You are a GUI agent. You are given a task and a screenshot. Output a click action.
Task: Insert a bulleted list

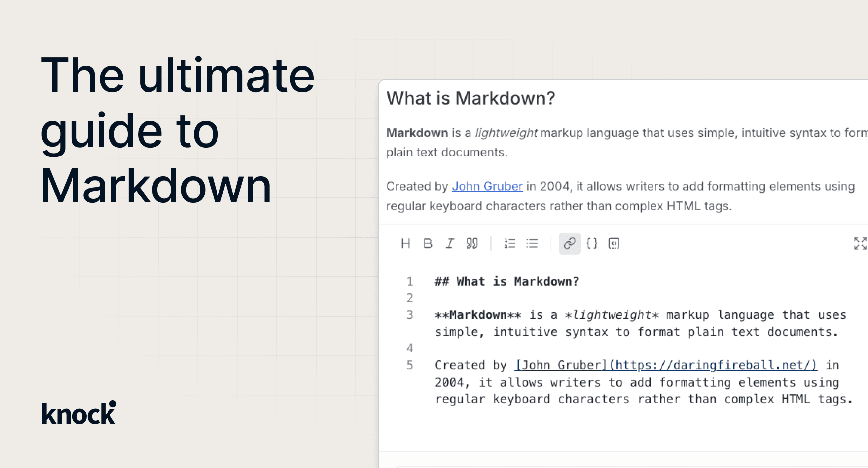pyautogui.click(x=532, y=243)
